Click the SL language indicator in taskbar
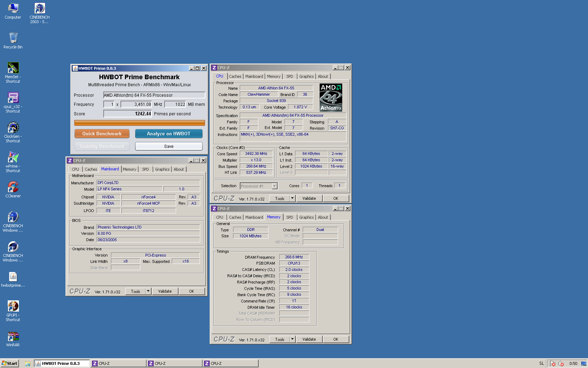The width and height of the screenshot is (588, 368). (541, 363)
